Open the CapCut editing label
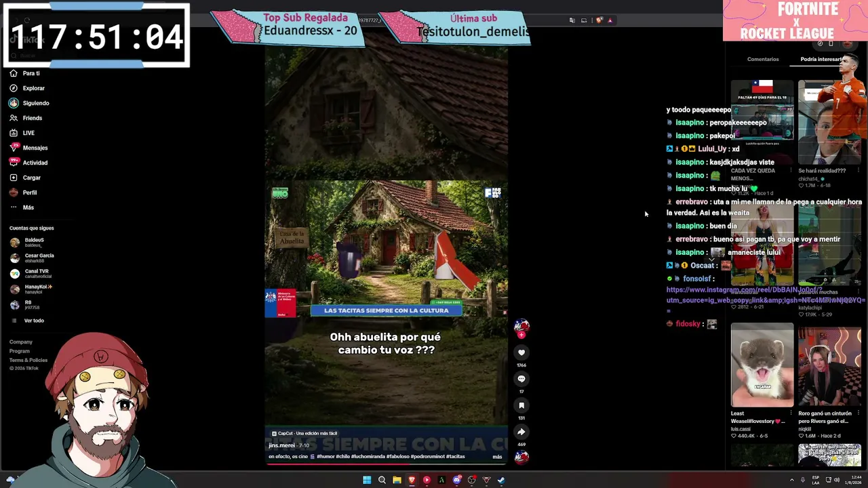Screen dimensions: 868x488 [304, 433]
